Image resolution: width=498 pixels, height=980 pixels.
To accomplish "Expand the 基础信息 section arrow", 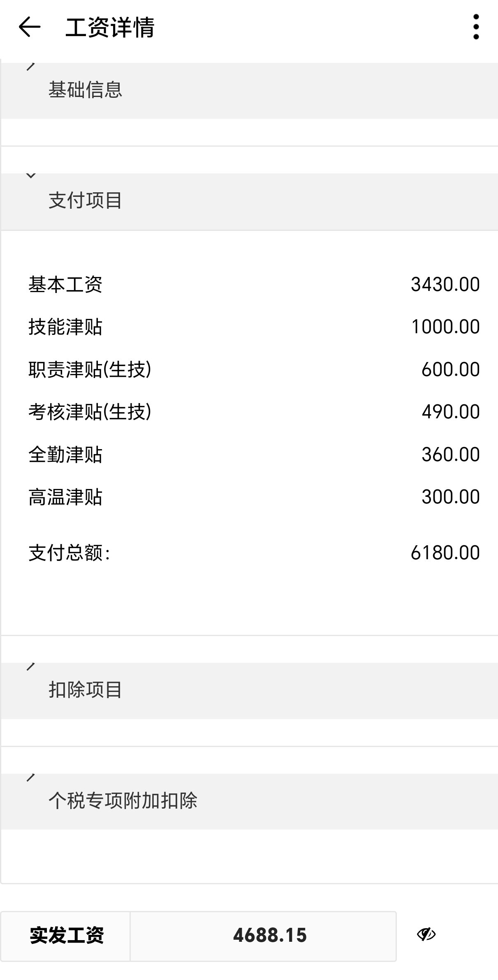I will tap(31, 66).
